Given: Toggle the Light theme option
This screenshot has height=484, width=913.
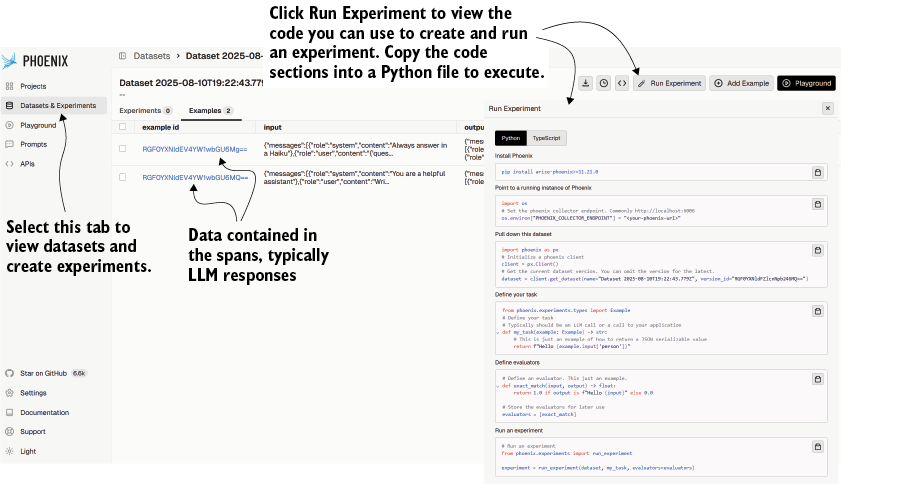Looking at the screenshot, I should tap(28, 451).
